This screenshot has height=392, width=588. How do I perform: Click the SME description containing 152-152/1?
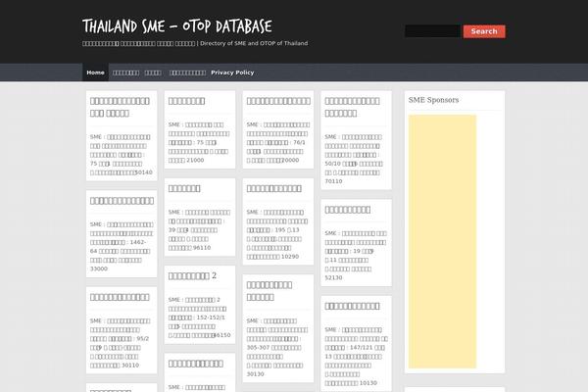pos(200,318)
